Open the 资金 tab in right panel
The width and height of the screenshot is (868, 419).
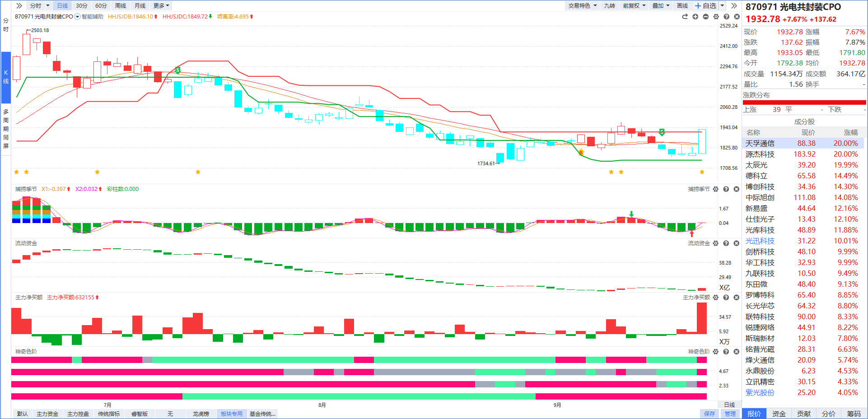(x=779, y=414)
